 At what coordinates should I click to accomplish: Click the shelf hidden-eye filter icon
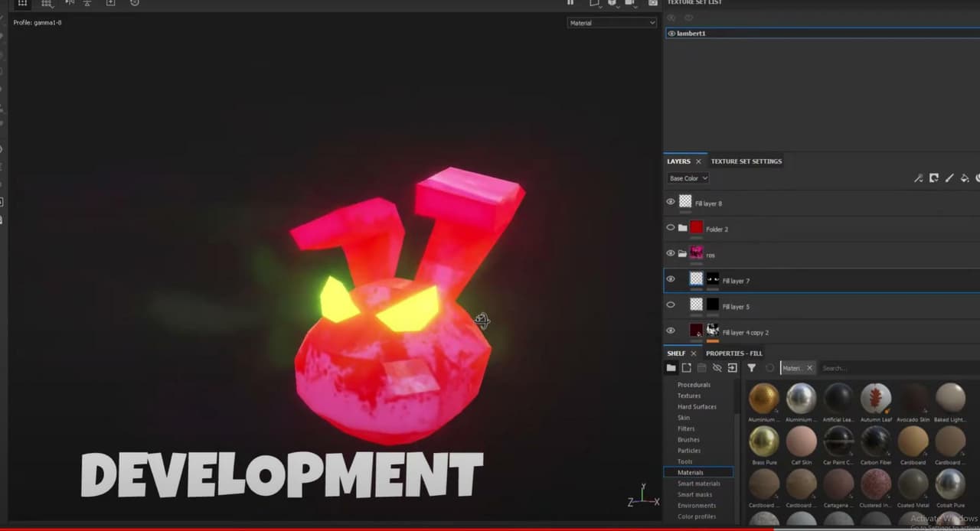click(717, 368)
